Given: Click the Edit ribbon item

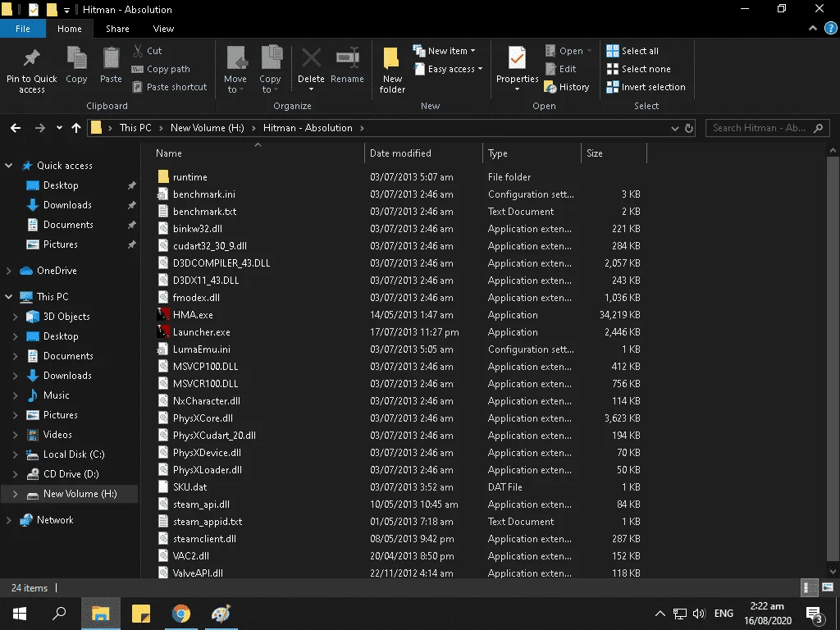Looking at the screenshot, I should [561, 69].
